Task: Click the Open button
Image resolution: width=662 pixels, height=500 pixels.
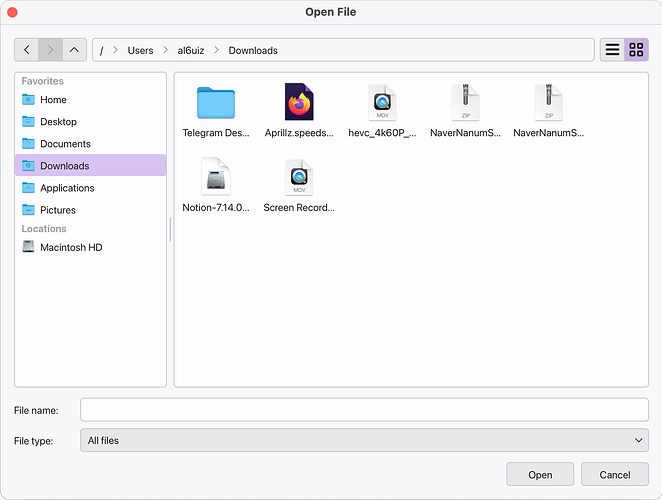Action: tap(540, 474)
